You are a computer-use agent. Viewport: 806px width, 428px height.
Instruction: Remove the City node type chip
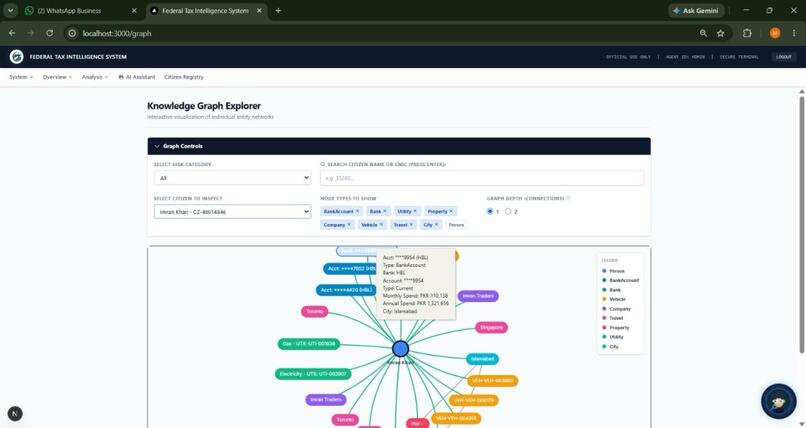436,225
